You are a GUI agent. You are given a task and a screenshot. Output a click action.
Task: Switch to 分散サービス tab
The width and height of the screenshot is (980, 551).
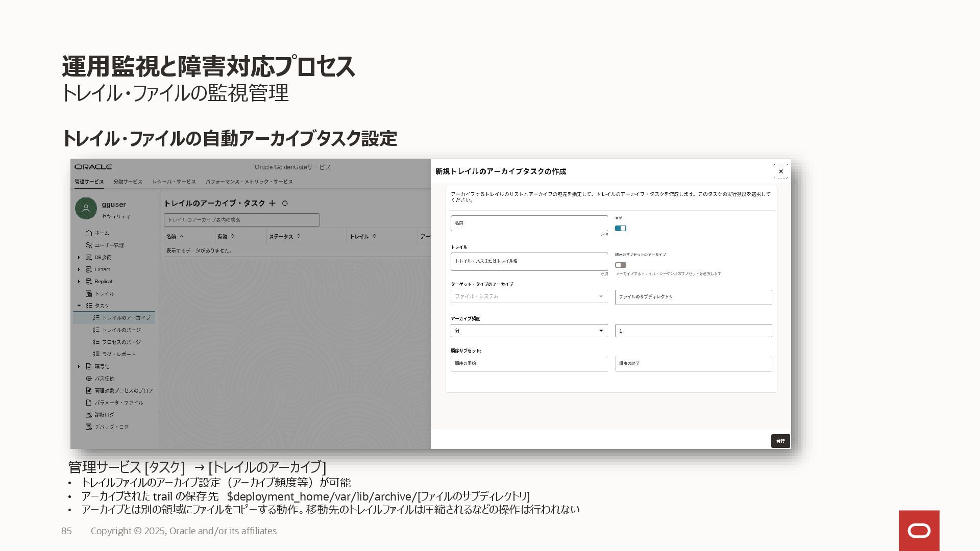point(128,182)
